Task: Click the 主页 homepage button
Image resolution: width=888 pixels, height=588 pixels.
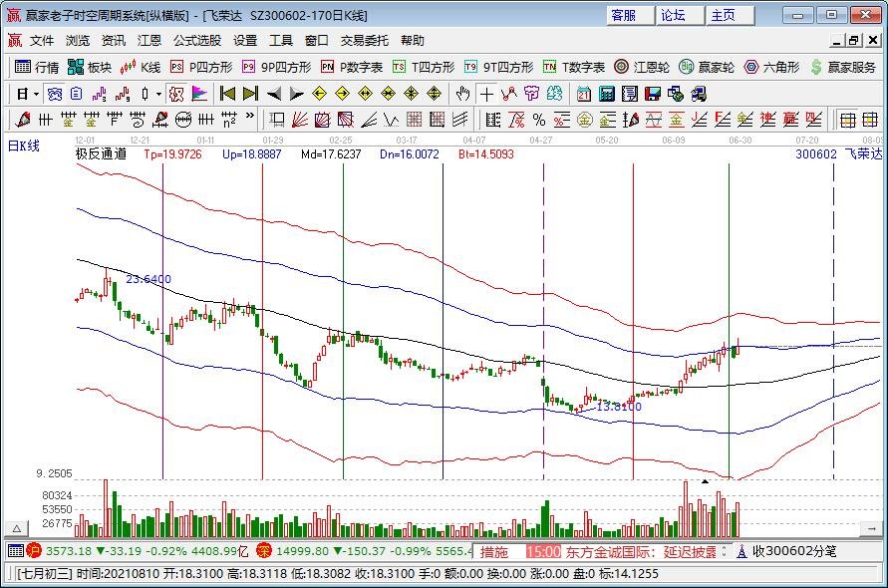Action: [x=730, y=15]
